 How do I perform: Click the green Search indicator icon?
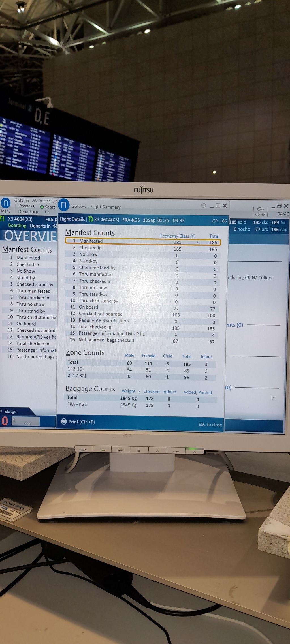pyautogui.click(x=42, y=207)
